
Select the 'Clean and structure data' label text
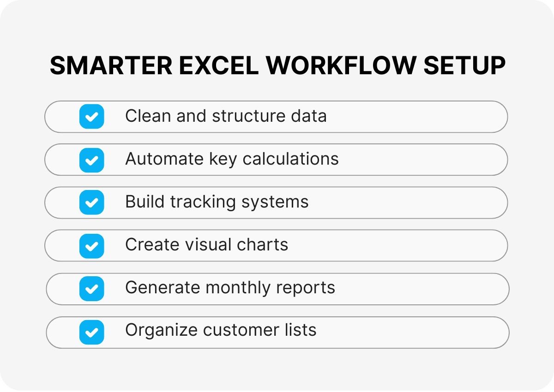tap(226, 116)
